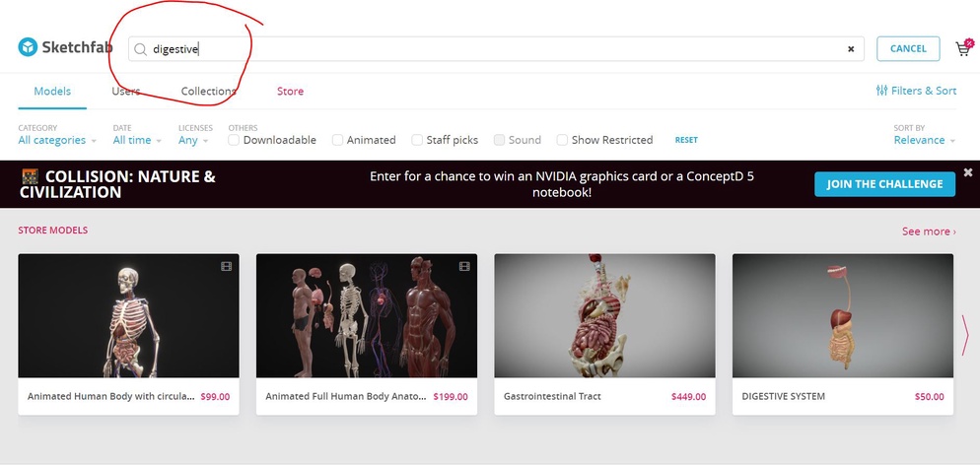Click the COLLISION: NATURE & CIVILIZATION banner title
The image size is (980, 465).
(x=118, y=184)
